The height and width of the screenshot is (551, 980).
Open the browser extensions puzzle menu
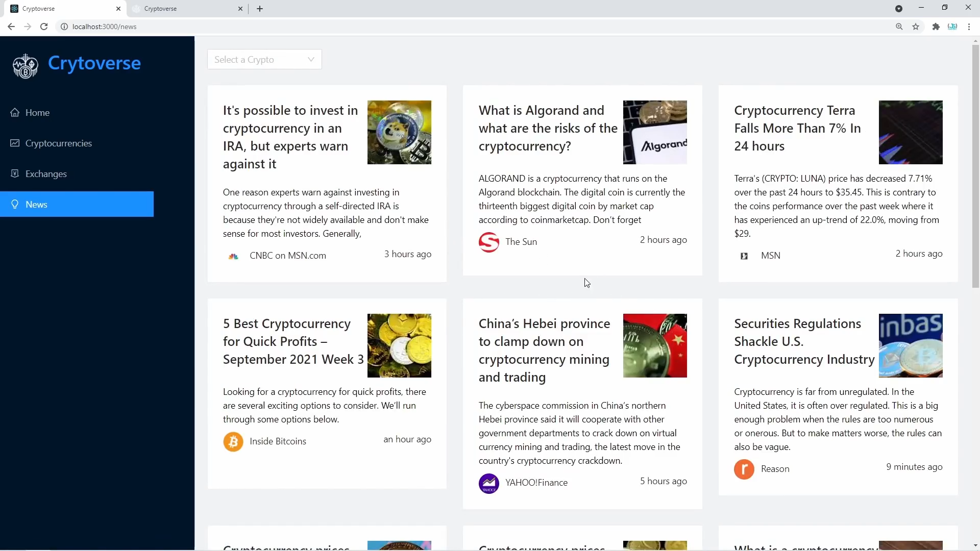[936, 27]
